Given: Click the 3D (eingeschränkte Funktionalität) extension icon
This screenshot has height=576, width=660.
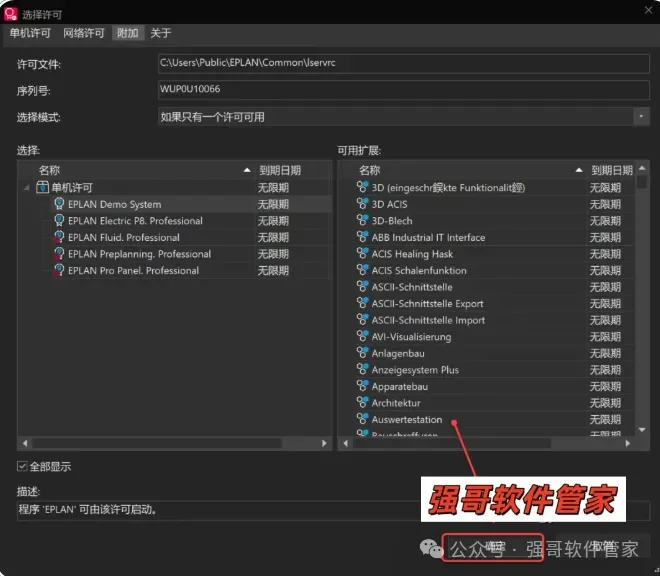Looking at the screenshot, I should tap(362, 187).
